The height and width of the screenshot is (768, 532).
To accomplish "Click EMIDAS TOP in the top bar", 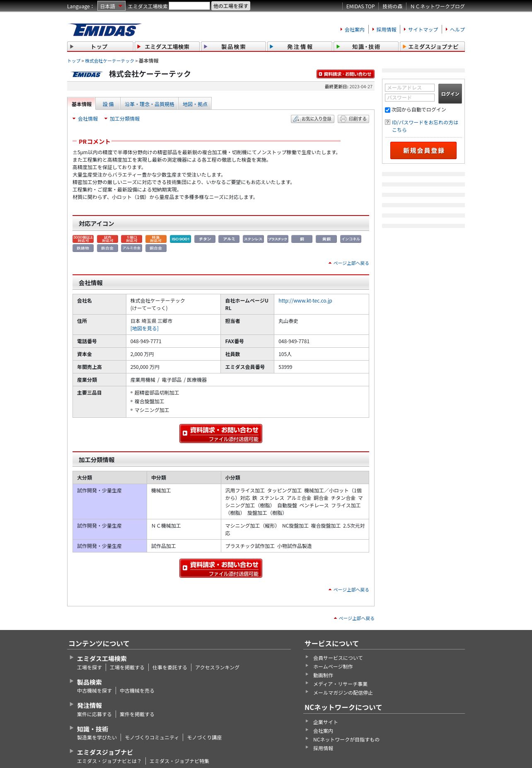I will (360, 7).
